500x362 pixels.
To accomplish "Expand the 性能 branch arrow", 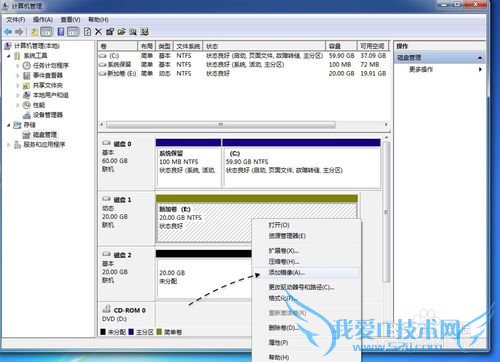I will click(x=18, y=105).
